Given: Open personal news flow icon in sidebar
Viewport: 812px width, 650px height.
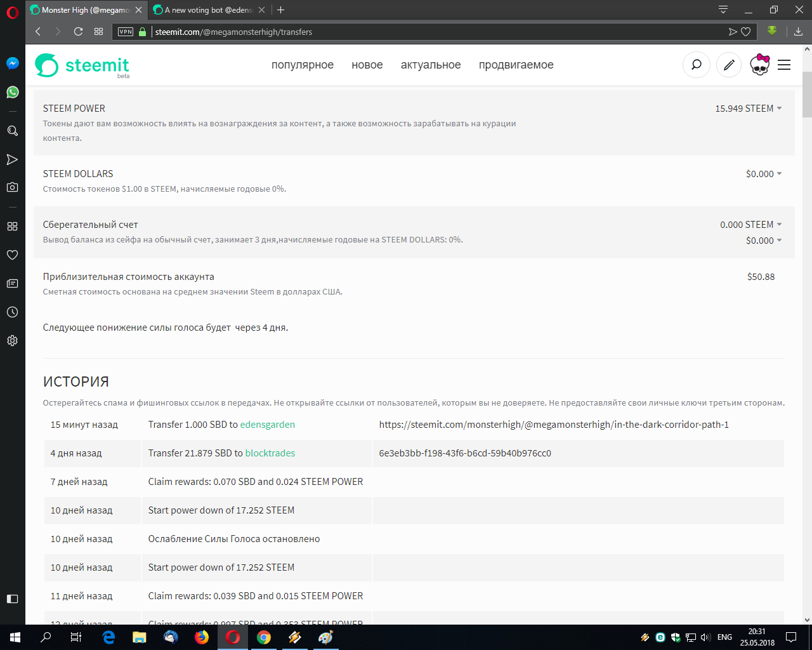Looking at the screenshot, I should [x=12, y=159].
